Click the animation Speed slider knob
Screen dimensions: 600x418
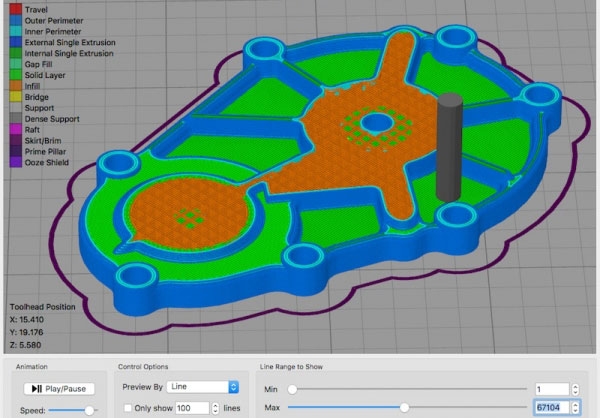coord(89,410)
